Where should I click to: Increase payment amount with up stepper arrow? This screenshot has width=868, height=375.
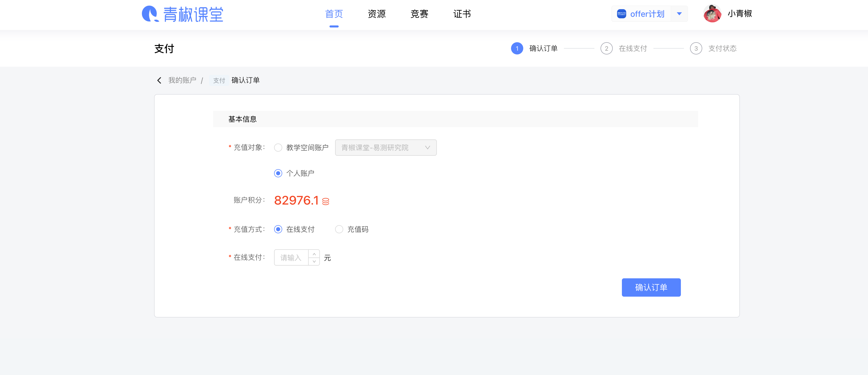(x=314, y=254)
